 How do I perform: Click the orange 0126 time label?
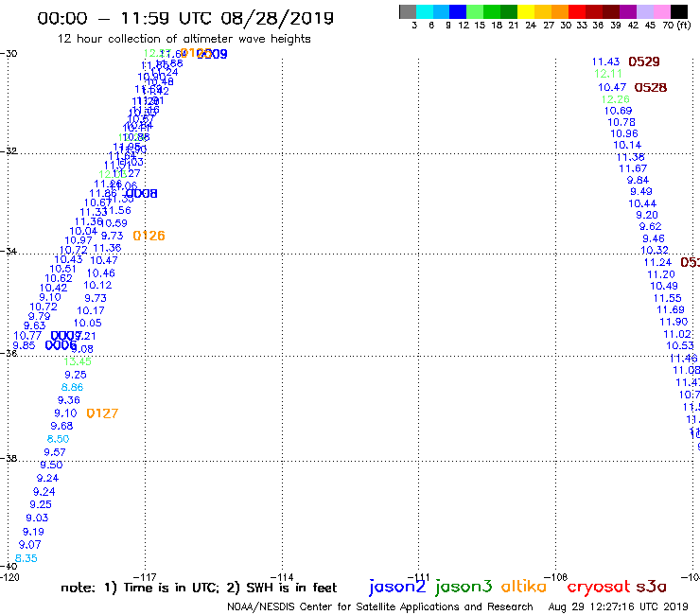(x=149, y=236)
